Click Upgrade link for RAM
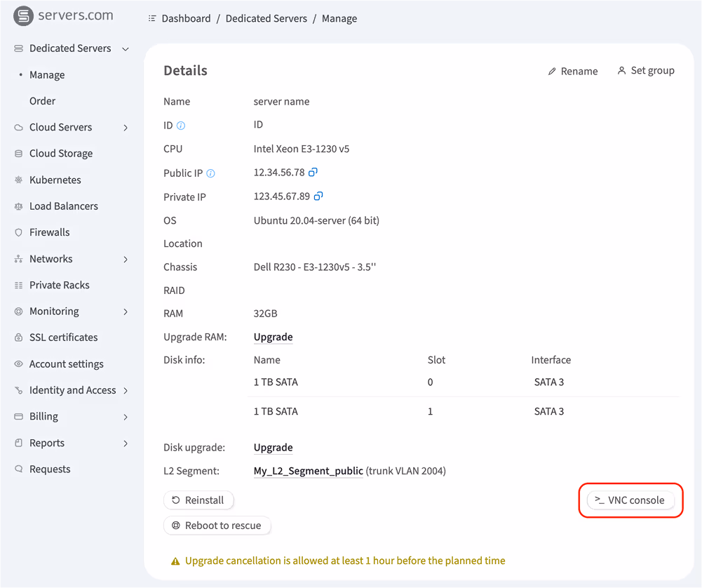The image size is (702, 588). tap(273, 338)
